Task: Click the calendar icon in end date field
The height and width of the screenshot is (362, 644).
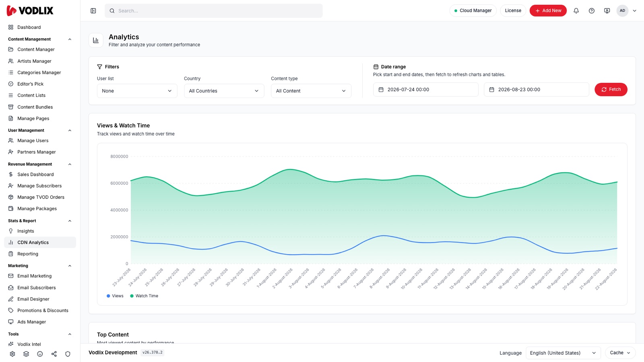Action: (491, 90)
